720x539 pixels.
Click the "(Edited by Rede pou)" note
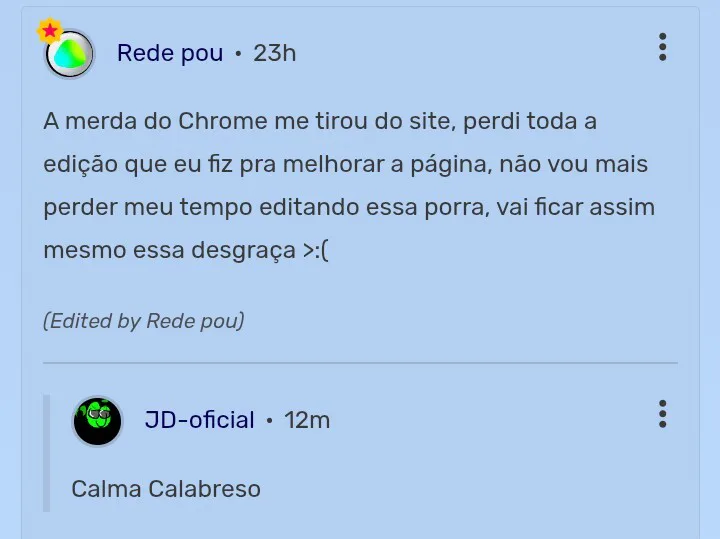click(144, 321)
